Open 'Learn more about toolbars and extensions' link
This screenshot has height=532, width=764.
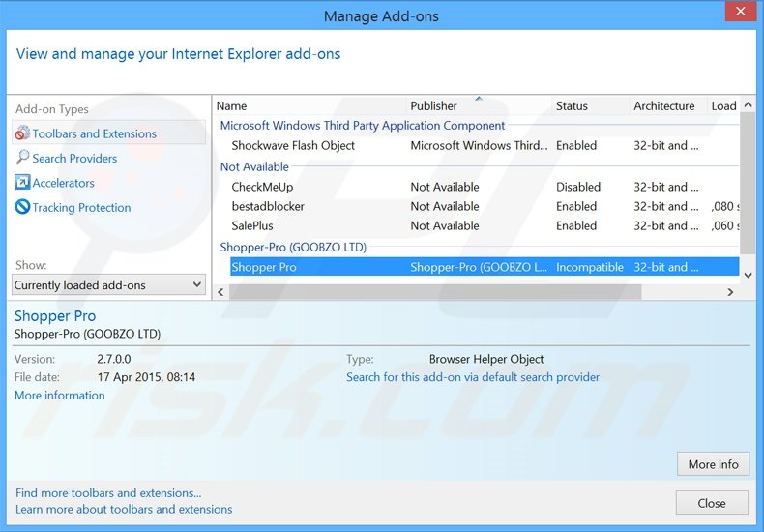[x=124, y=509]
